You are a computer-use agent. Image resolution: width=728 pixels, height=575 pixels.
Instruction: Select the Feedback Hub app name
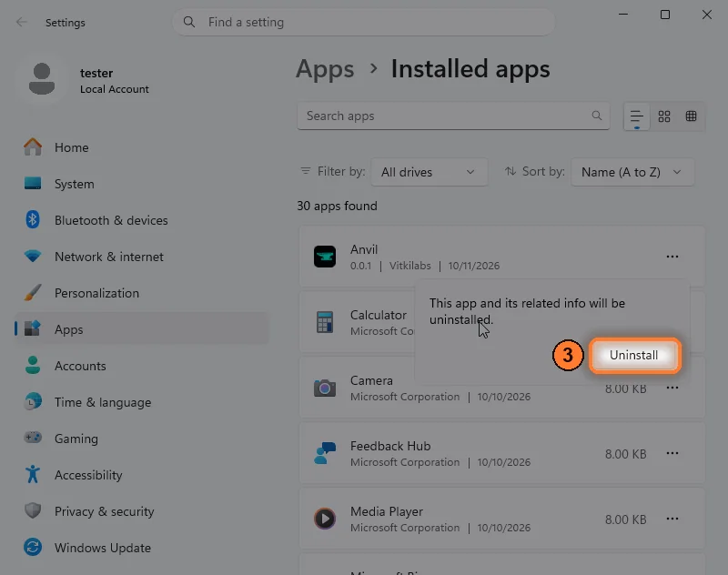[x=390, y=446]
